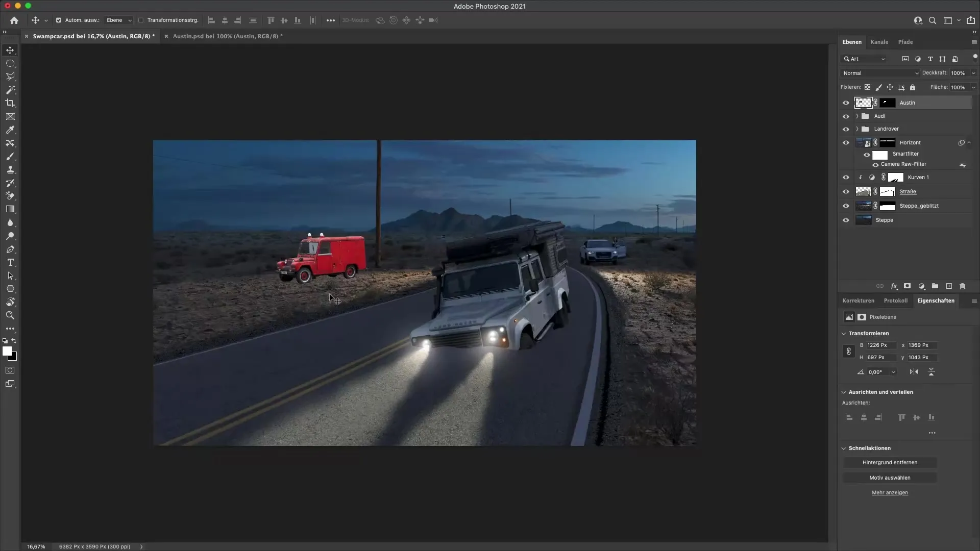Image resolution: width=980 pixels, height=551 pixels.
Task: Switch to the Kanäle tab
Action: [x=879, y=42]
